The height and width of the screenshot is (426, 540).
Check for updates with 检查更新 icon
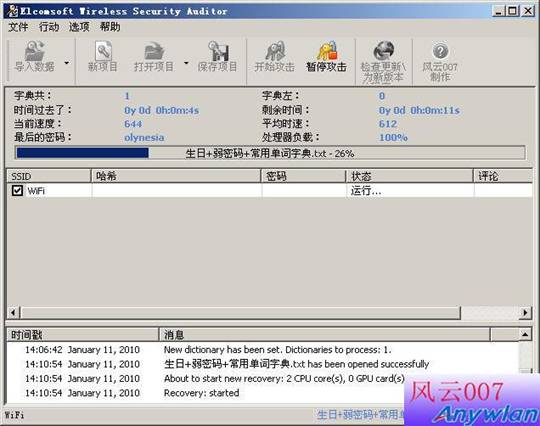click(x=383, y=51)
